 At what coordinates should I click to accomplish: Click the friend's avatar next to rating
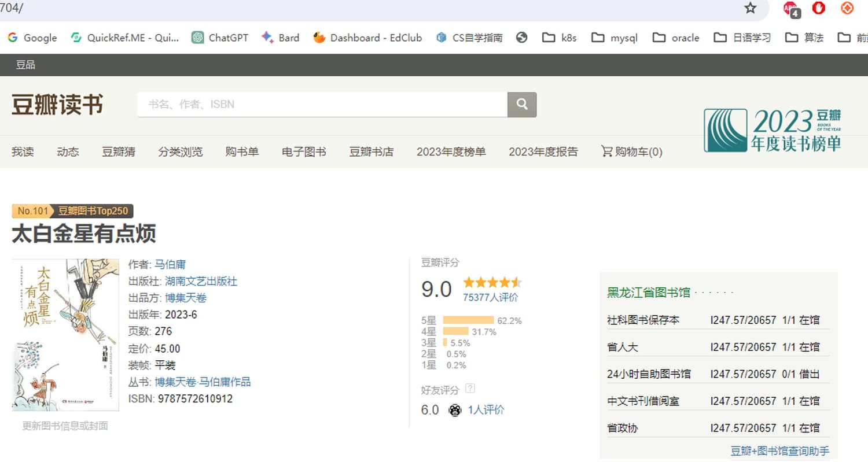tap(455, 410)
